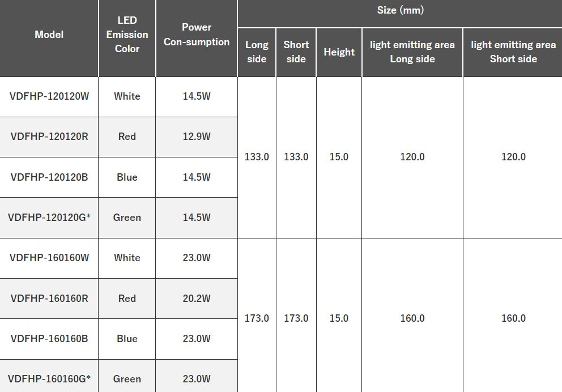
Task: Click the Power Con-sumption column header
Action: (x=197, y=35)
